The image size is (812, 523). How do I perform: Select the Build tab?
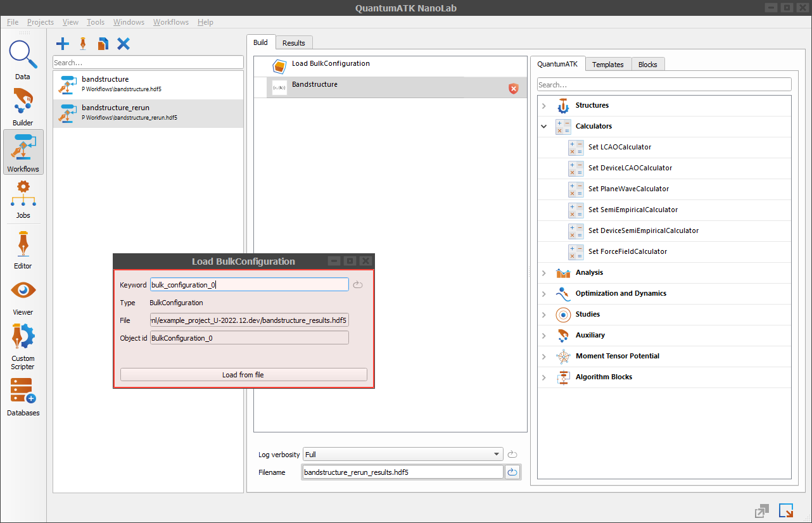(x=260, y=42)
